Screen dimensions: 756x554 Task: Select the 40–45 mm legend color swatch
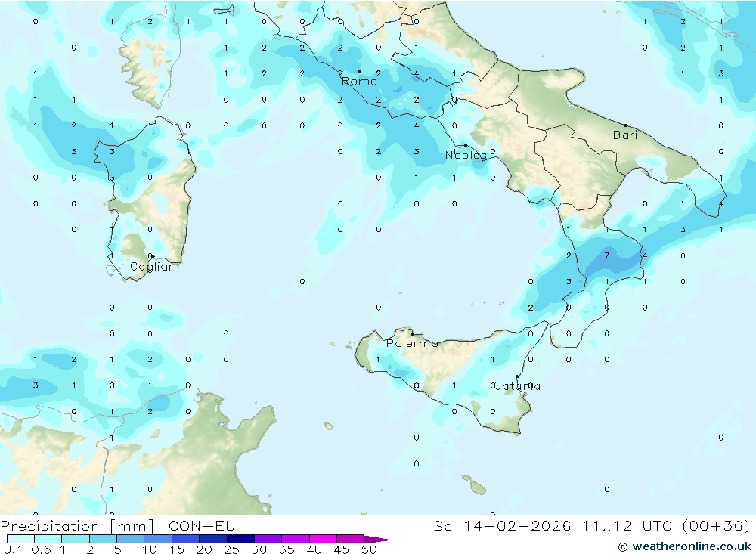(323, 539)
